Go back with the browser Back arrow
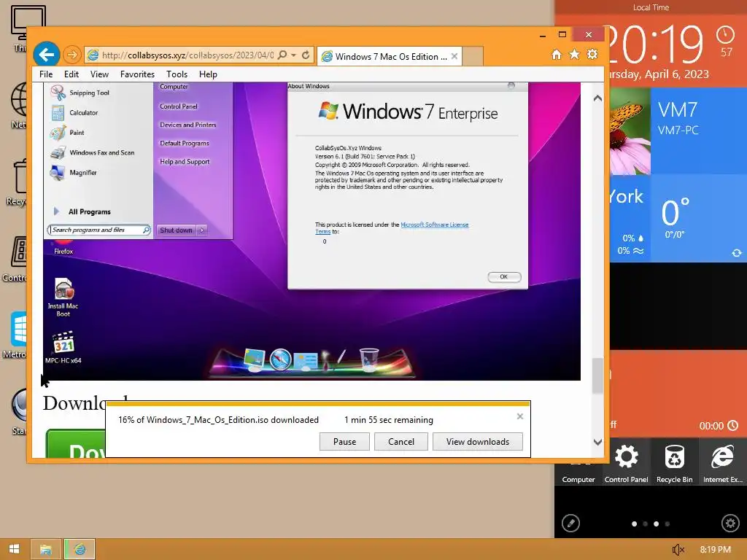747x560 pixels. pyautogui.click(x=46, y=55)
